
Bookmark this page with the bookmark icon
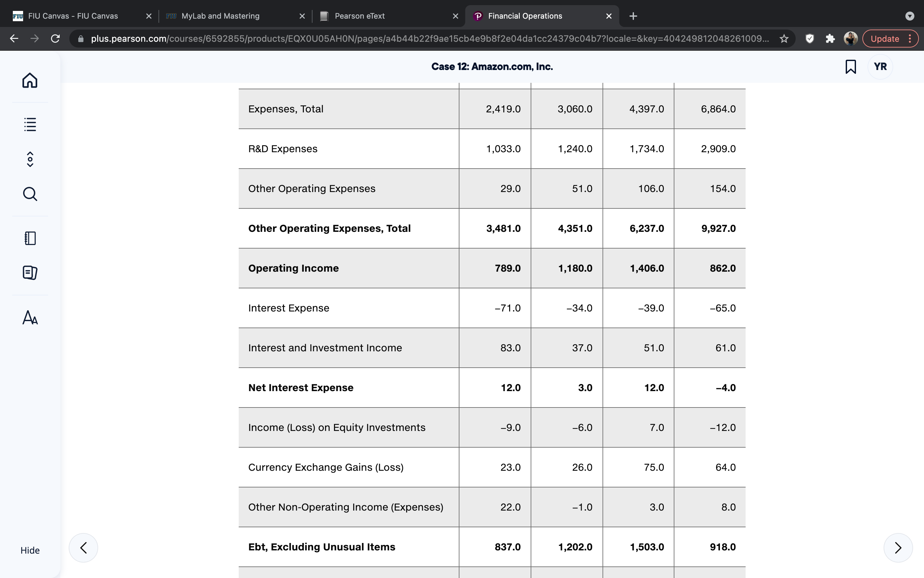(x=851, y=66)
